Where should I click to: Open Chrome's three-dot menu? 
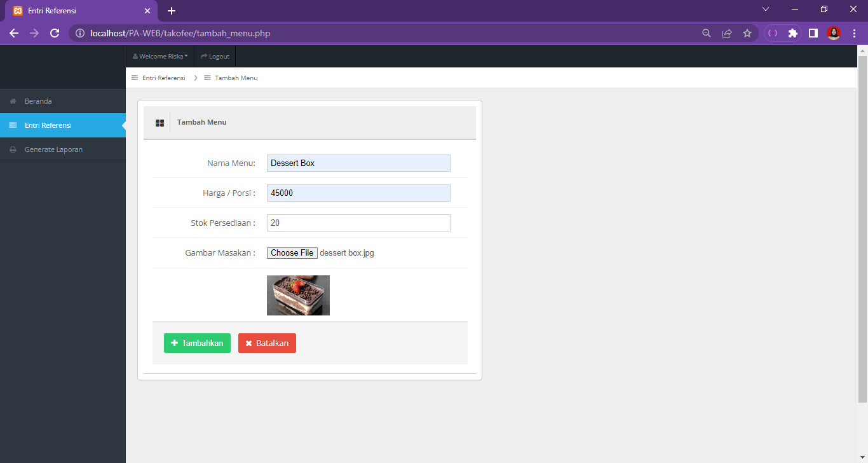(x=853, y=33)
